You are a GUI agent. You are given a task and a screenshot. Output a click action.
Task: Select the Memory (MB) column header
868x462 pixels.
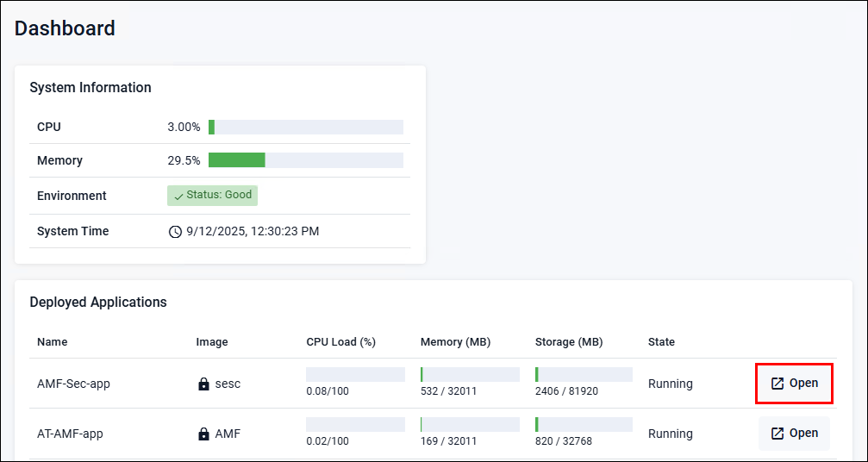pos(455,342)
